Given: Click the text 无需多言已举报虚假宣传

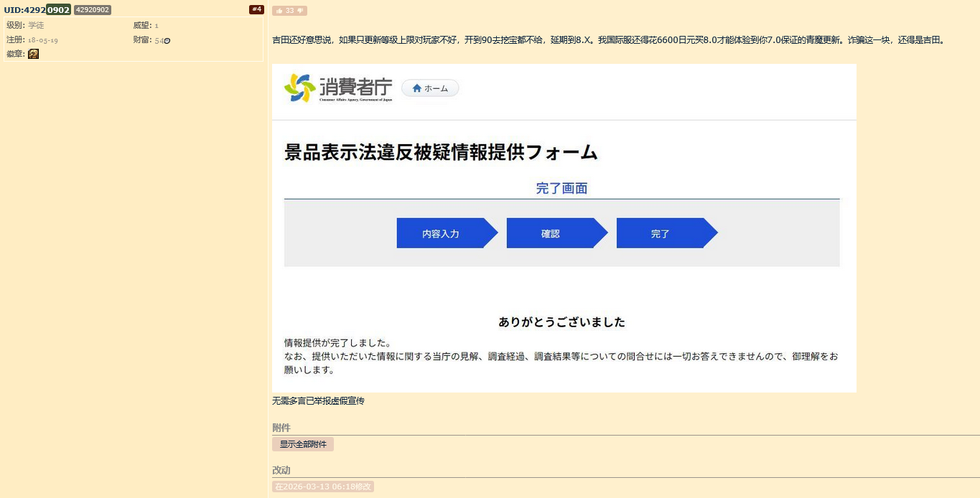Looking at the screenshot, I should (318, 401).
